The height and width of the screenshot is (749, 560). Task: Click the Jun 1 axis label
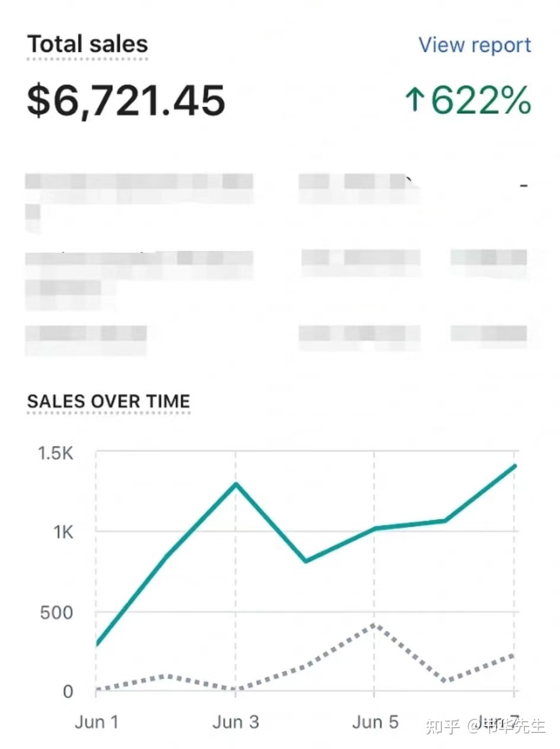click(x=97, y=722)
